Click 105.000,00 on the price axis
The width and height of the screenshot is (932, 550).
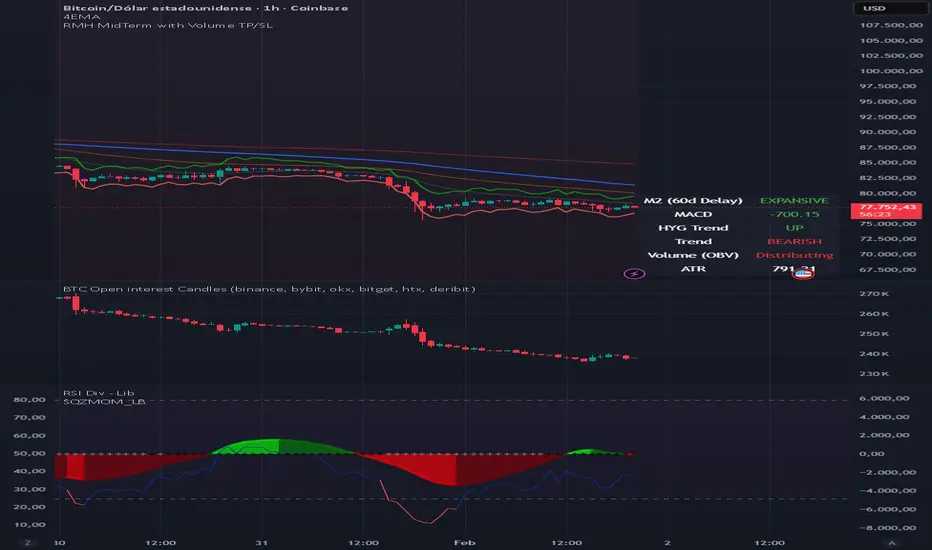click(891, 40)
